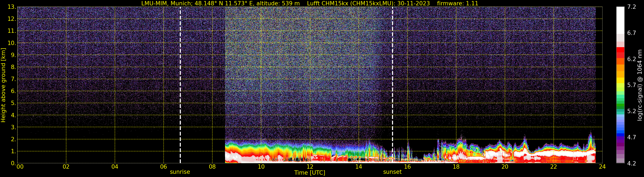Click the height axis tick label 7.
This screenshot has height=177, width=644.
(13, 79)
